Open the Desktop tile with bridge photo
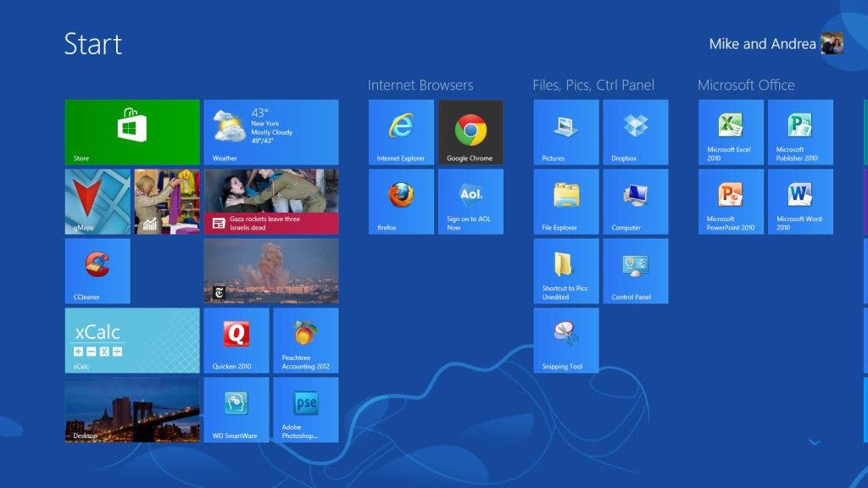868x488 pixels. [x=132, y=410]
